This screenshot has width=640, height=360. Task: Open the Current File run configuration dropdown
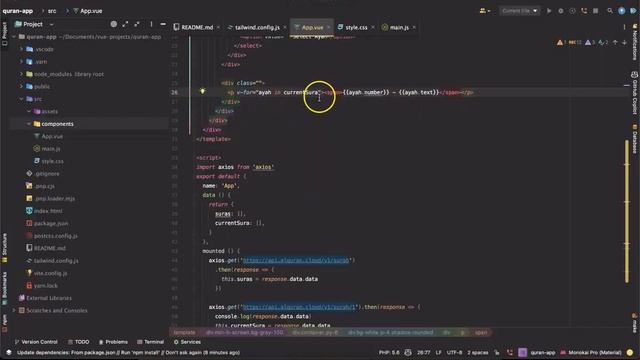point(520,11)
